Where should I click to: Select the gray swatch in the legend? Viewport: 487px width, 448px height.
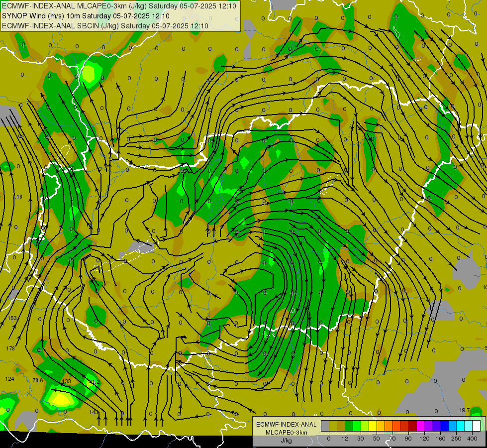pos(325,426)
